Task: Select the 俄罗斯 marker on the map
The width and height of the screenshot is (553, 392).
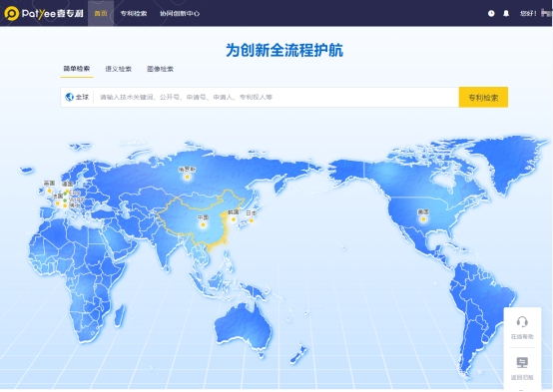Action: point(187,177)
